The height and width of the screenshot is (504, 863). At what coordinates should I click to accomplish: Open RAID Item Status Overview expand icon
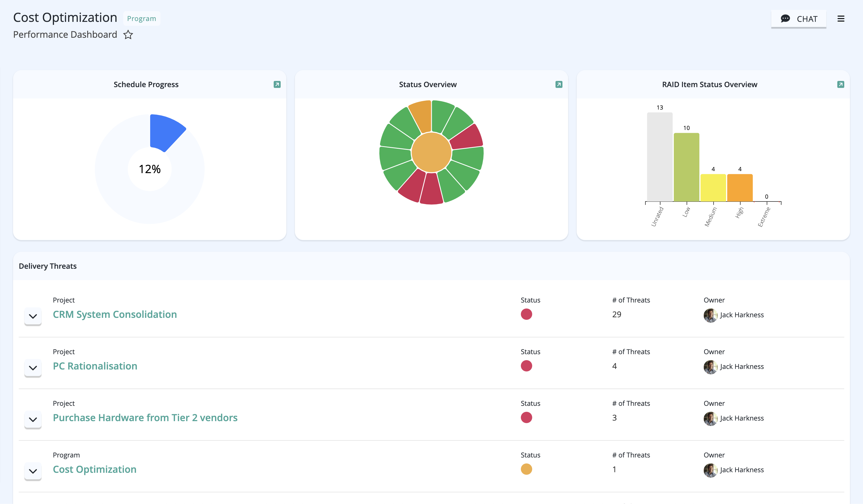pyautogui.click(x=841, y=85)
